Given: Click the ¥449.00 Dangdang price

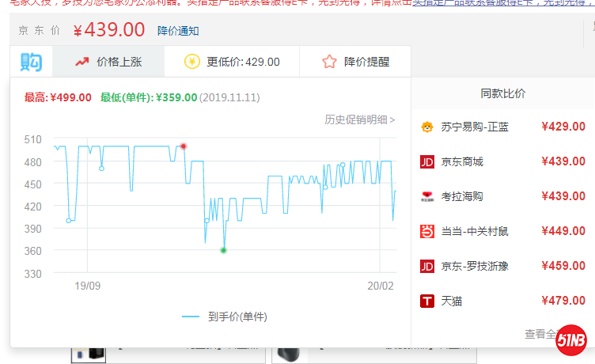Looking at the screenshot, I should 563,231.
